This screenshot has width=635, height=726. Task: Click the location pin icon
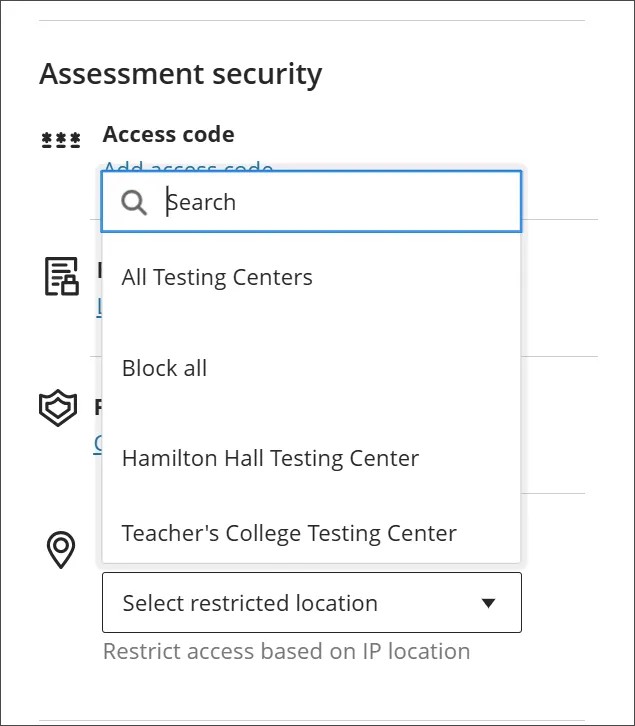pyautogui.click(x=61, y=549)
